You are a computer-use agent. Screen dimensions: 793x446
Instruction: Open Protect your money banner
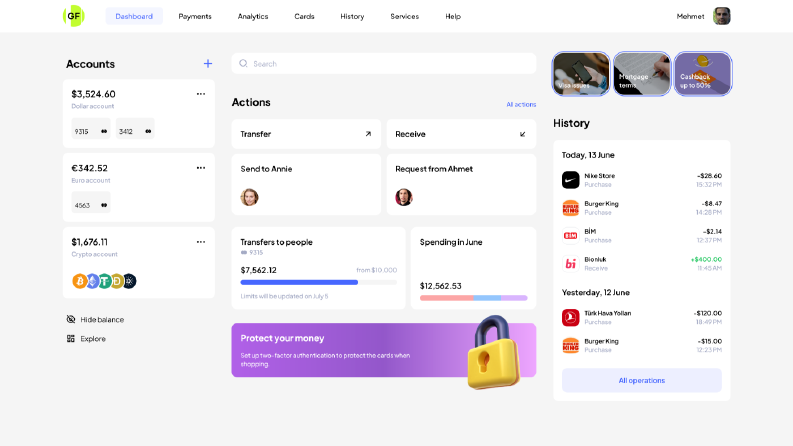384,350
